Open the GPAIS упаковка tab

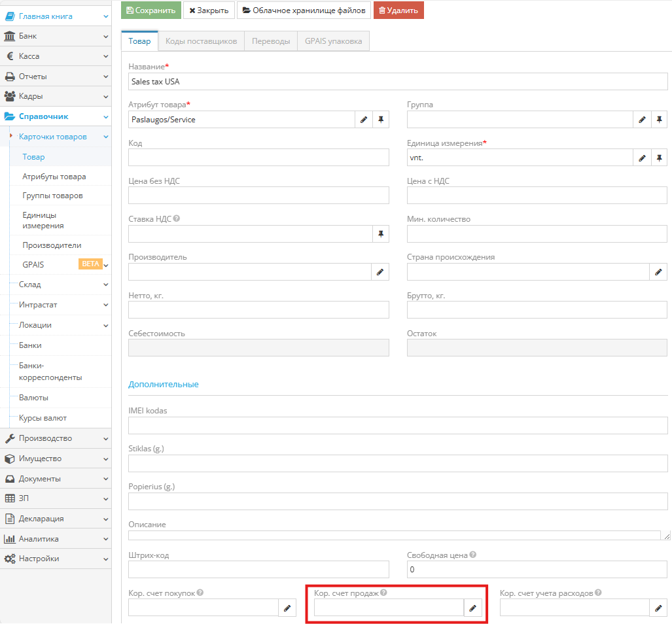[x=333, y=41]
